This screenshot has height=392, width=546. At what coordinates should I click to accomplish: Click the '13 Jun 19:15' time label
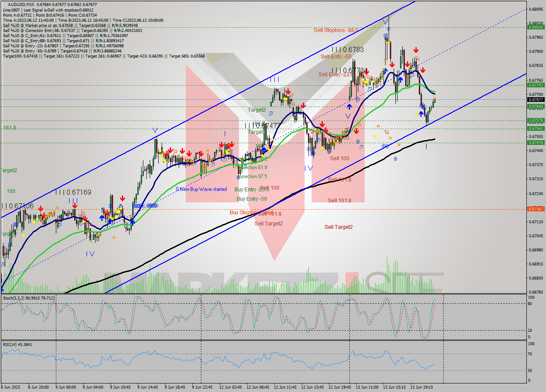pyautogui.click(x=422, y=387)
